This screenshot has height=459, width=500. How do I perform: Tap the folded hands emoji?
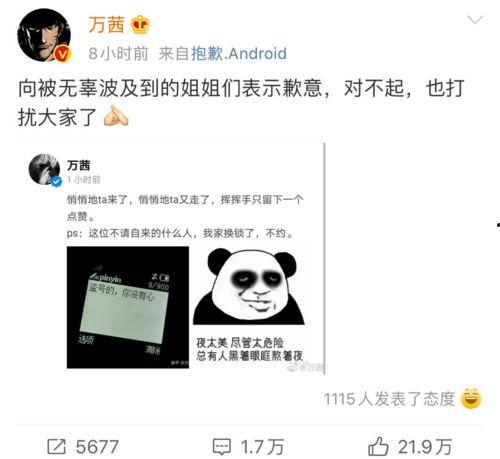(x=116, y=116)
